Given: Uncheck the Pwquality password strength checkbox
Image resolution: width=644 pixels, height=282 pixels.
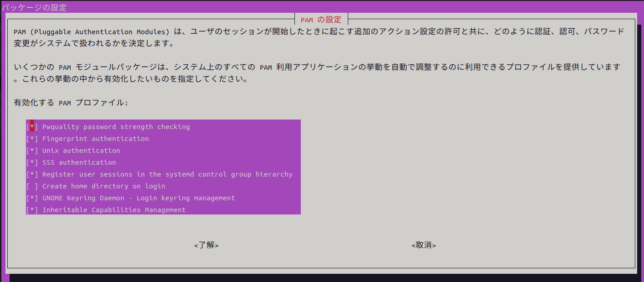Looking at the screenshot, I should click(x=32, y=127).
